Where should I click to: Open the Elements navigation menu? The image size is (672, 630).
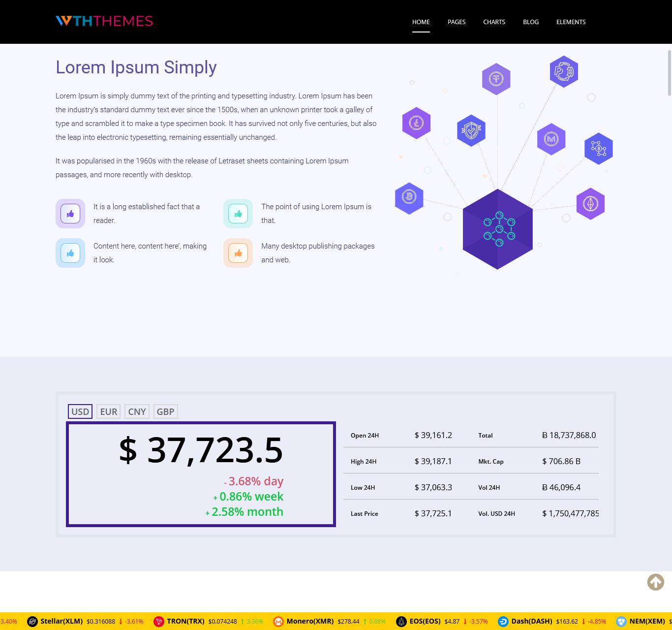(571, 22)
